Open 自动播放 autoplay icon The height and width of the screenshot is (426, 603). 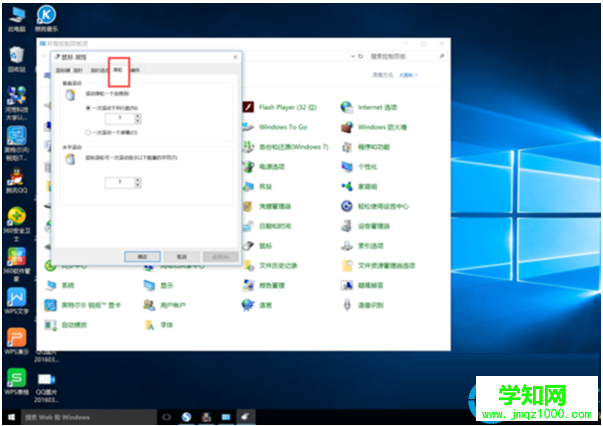coord(50,325)
